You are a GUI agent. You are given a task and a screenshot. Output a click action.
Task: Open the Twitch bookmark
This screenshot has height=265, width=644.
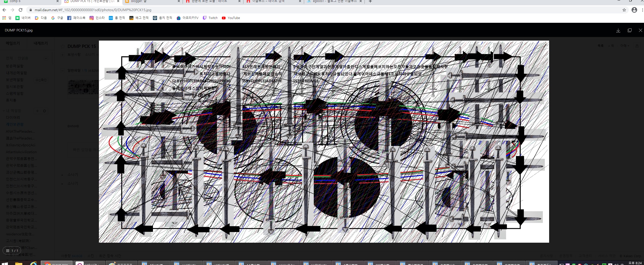(210, 18)
